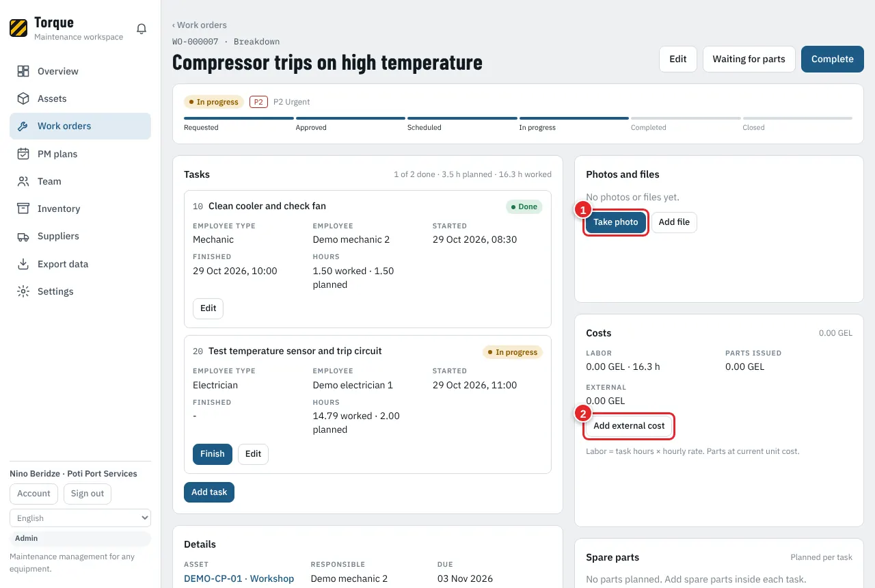Finish the temperature sensor test task
This screenshot has width=875, height=588.
click(213, 454)
